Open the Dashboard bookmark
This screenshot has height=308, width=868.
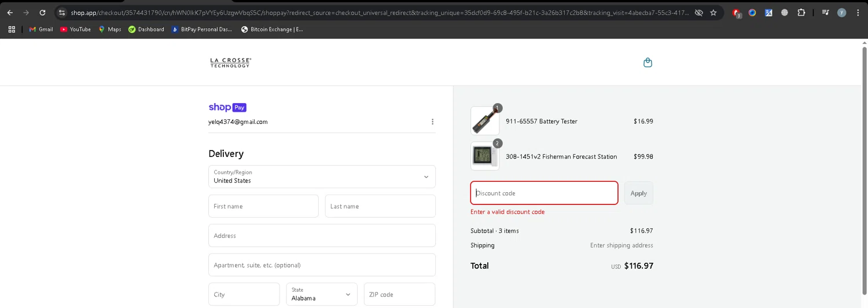pos(146,29)
